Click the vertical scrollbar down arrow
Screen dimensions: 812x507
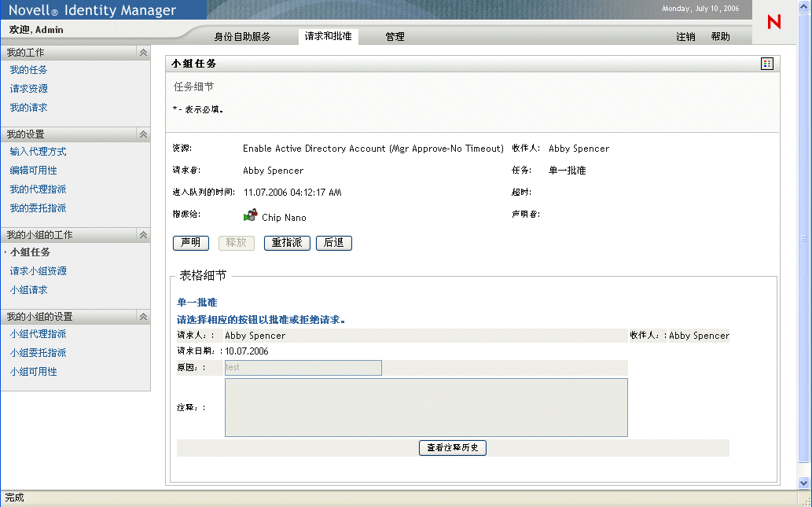coord(803,483)
